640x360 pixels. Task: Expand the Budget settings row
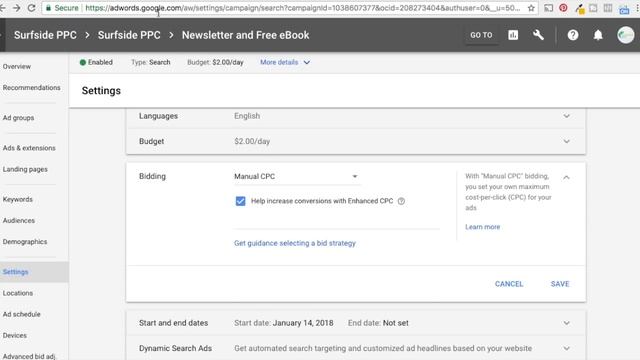356,141
